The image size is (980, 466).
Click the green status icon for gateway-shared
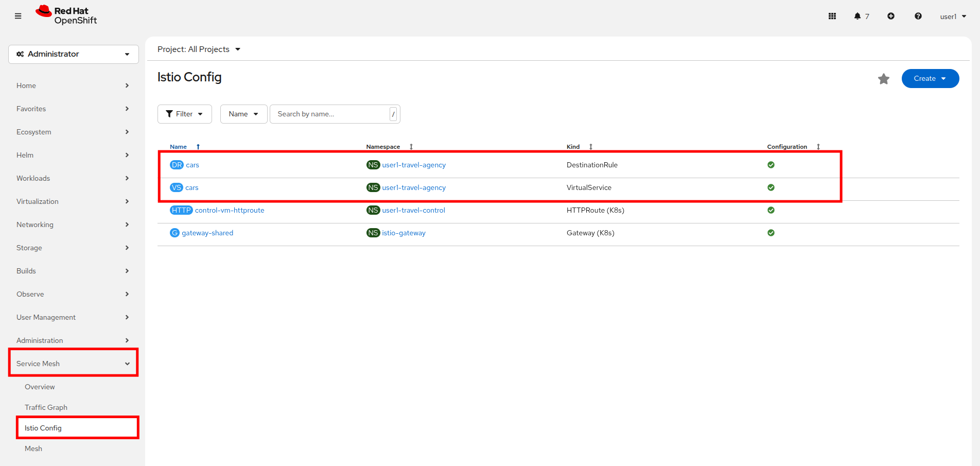pos(771,233)
